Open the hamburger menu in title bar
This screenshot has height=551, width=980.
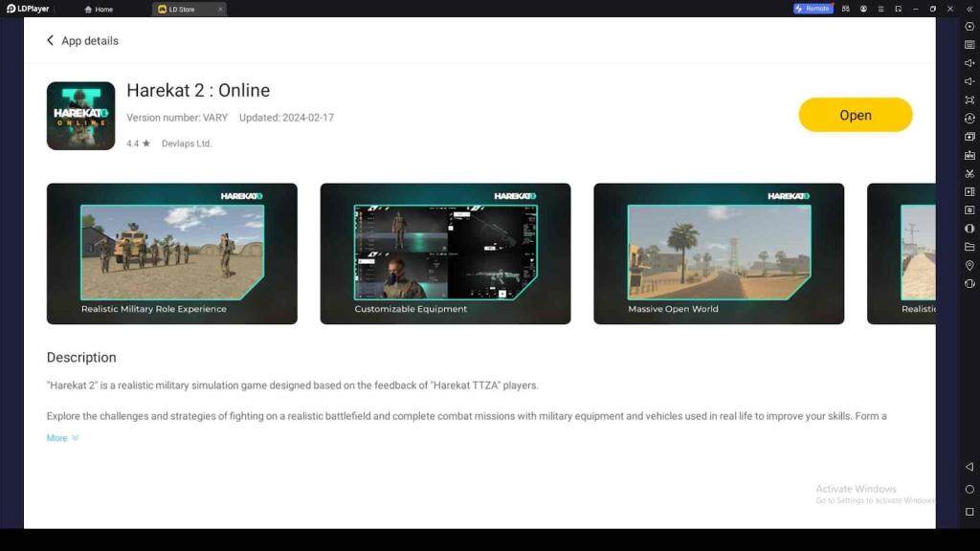pyautogui.click(x=880, y=9)
